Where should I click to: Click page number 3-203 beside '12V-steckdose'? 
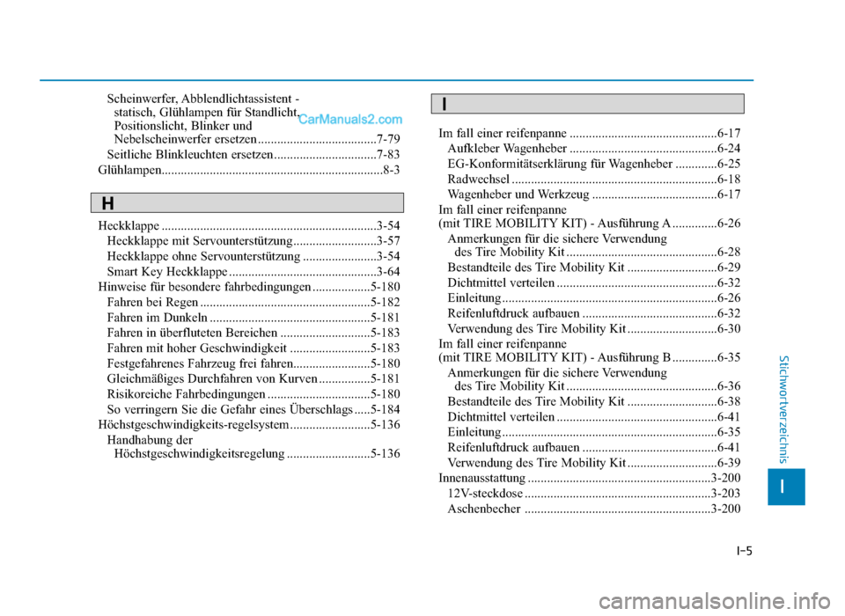(x=726, y=494)
